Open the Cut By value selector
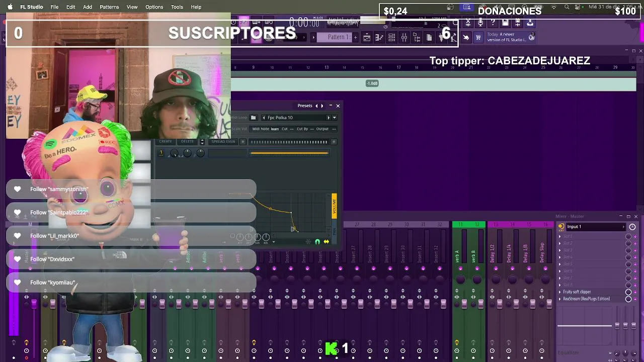Screen dimensions: 644x362 pos(312,129)
